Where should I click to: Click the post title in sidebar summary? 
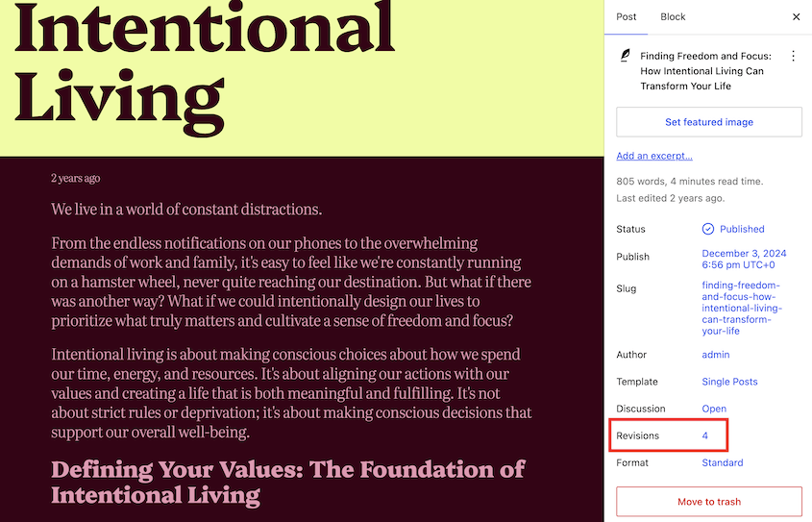[x=705, y=71]
